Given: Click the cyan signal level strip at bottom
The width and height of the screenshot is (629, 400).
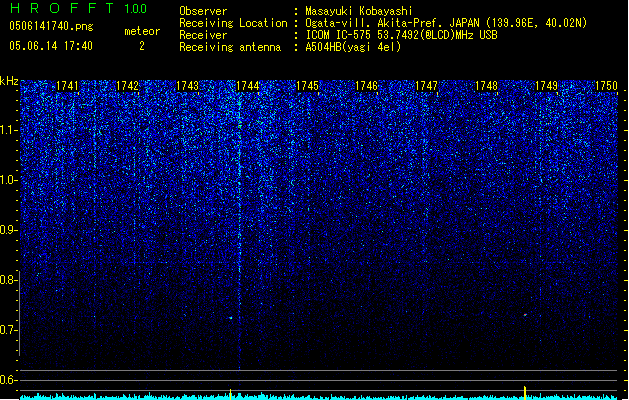Looking at the screenshot, I should point(319,397).
